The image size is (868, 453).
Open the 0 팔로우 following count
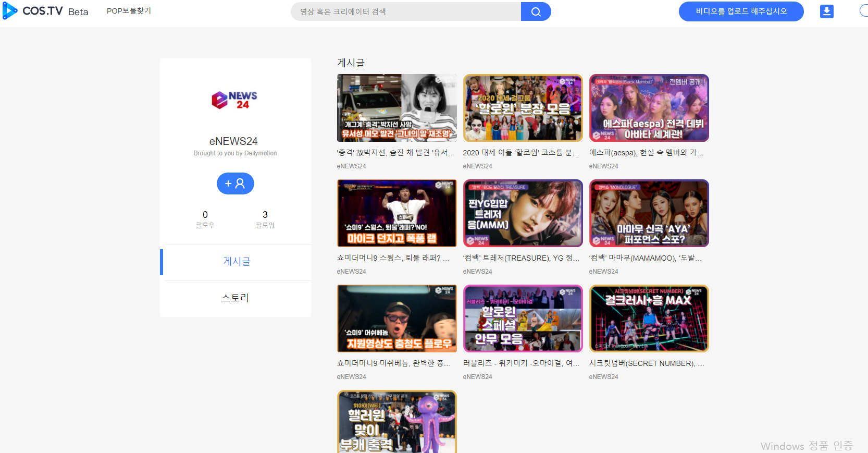click(x=205, y=219)
